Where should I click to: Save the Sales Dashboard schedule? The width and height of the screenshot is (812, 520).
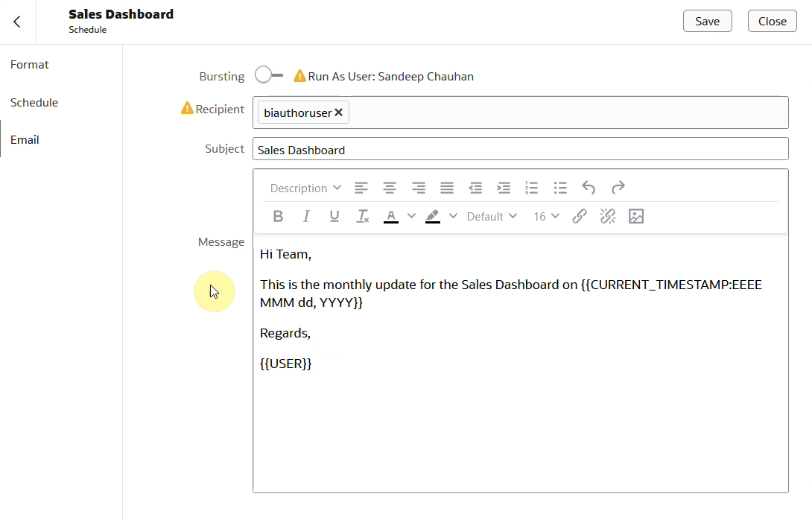point(706,21)
